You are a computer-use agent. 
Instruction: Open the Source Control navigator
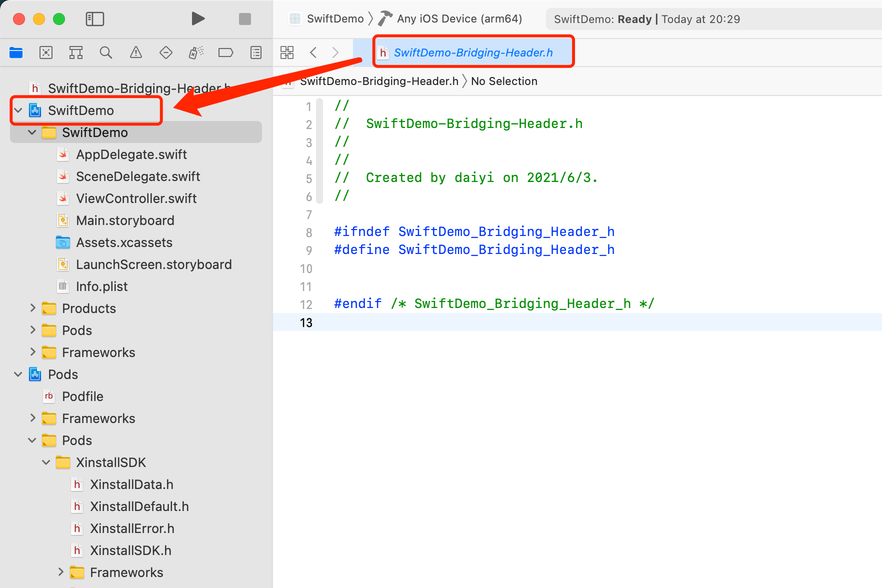tap(46, 52)
